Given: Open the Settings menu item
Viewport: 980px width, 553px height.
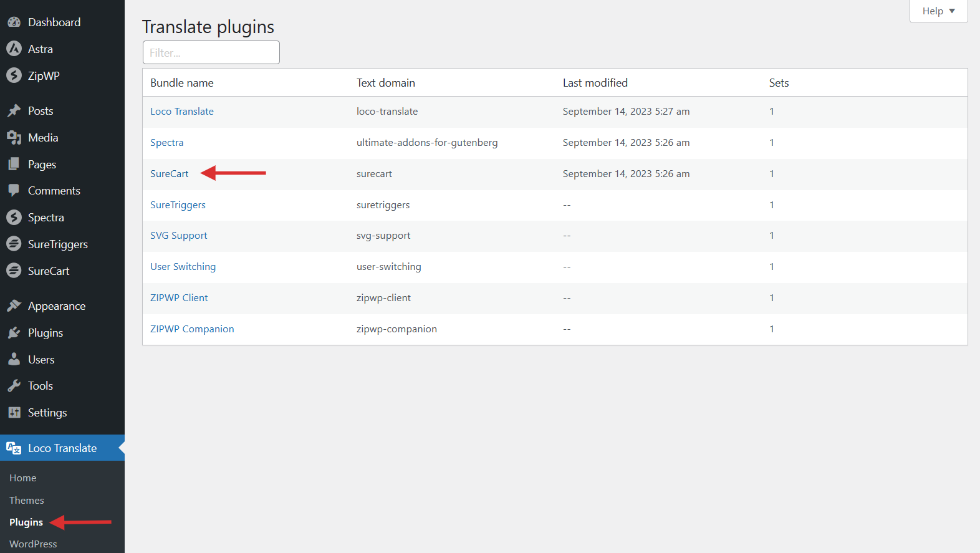Looking at the screenshot, I should 47,413.
